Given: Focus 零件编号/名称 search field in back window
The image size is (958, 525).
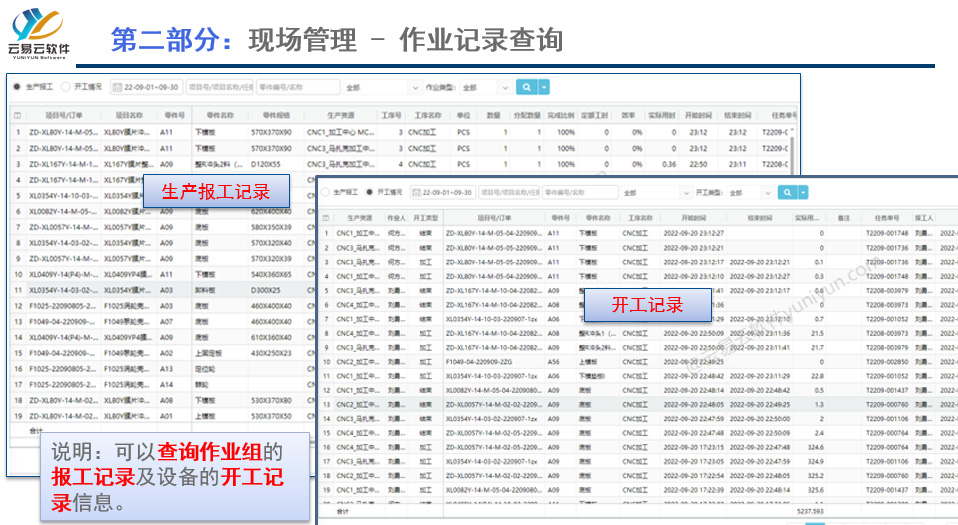Looking at the screenshot, I should tap(298, 87).
